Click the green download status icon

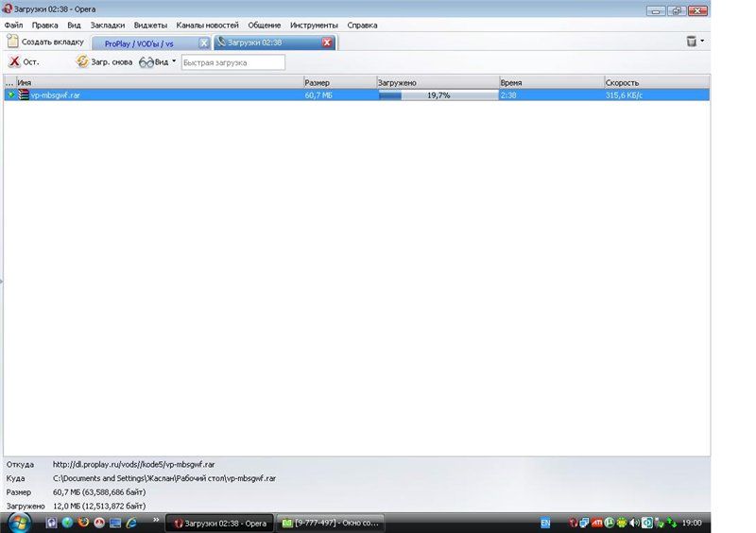click(x=10, y=95)
